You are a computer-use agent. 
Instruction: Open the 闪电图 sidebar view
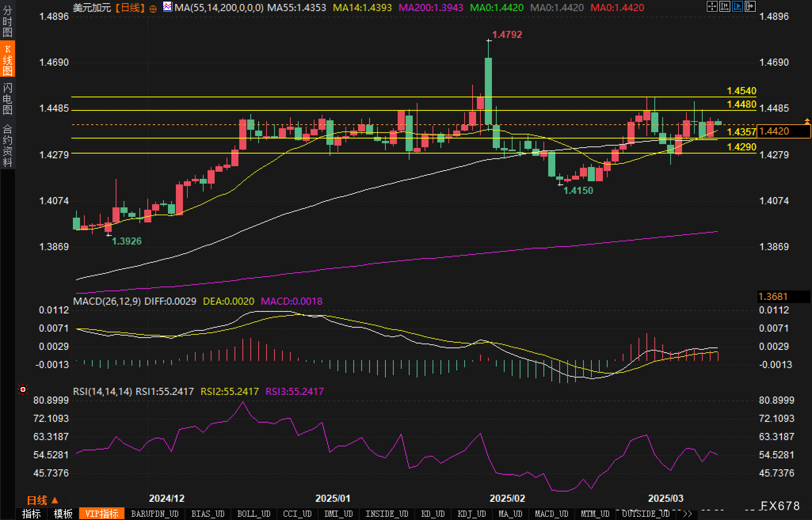pyautogui.click(x=7, y=99)
